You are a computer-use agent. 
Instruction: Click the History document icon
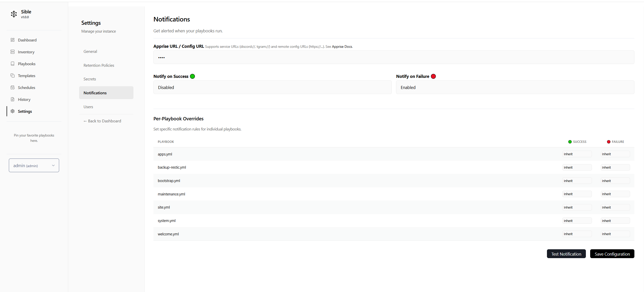coord(12,99)
